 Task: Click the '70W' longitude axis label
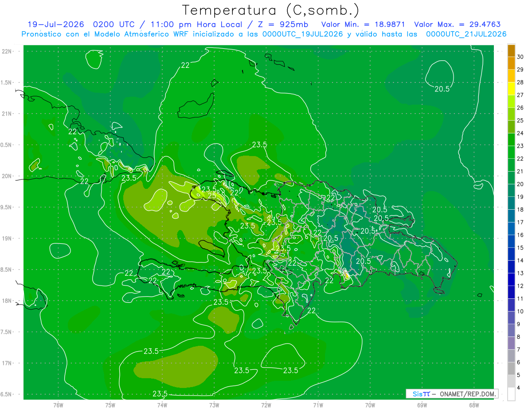pyautogui.click(x=370, y=405)
